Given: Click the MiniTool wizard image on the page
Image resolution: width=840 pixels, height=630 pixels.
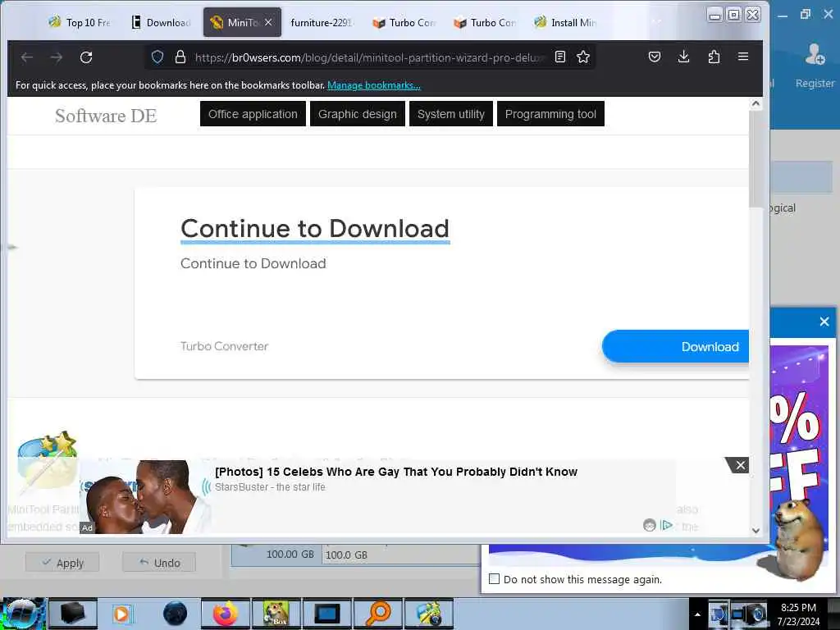Looking at the screenshot, I should (x=47, y=462).
